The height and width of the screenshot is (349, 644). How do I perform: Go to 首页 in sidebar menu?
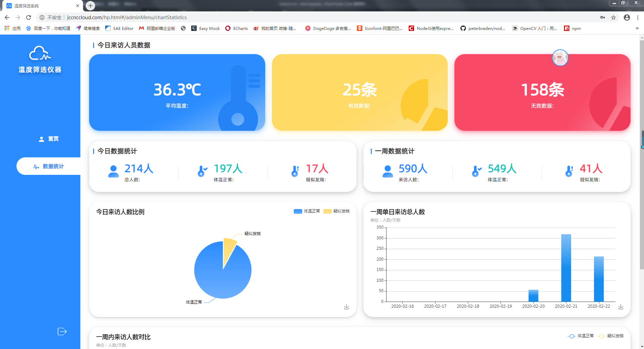pos(49,139)
